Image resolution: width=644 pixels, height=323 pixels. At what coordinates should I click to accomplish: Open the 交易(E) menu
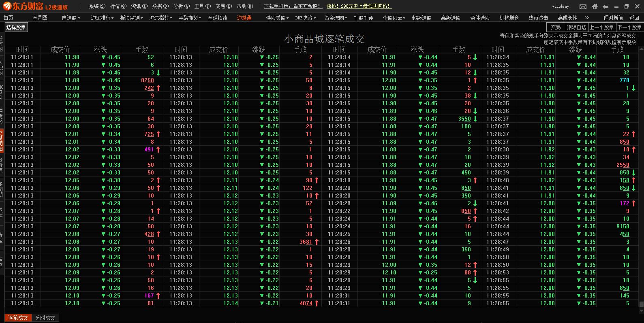pos(224,6)
